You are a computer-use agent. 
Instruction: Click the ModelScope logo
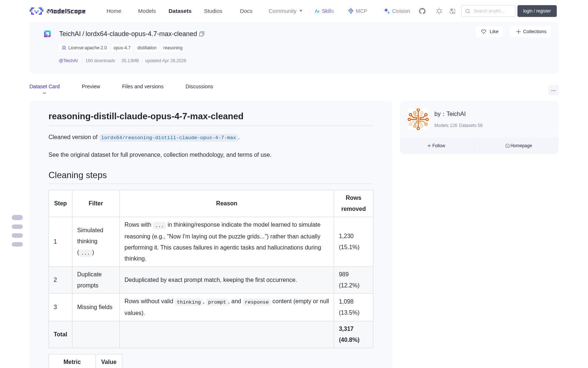click(58, 11)
